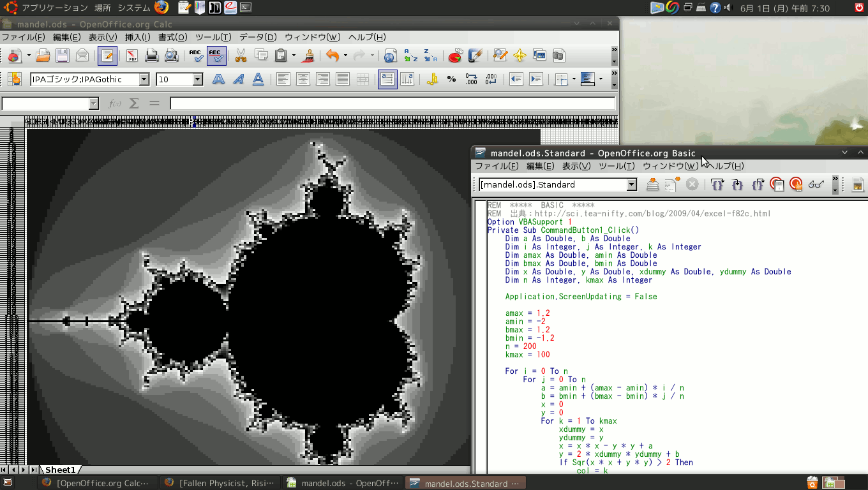868x490 pixels.
Task: Click the Sum sigma icon
Action: (134, 103)
